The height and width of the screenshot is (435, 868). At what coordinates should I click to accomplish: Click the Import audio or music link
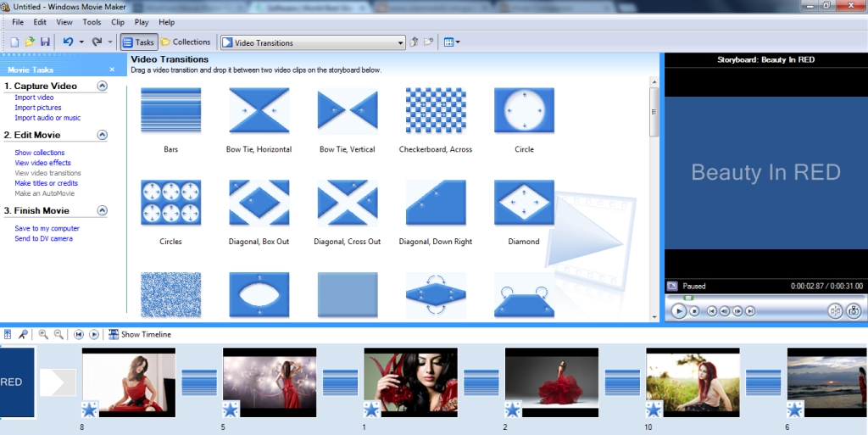coord(47,118)
